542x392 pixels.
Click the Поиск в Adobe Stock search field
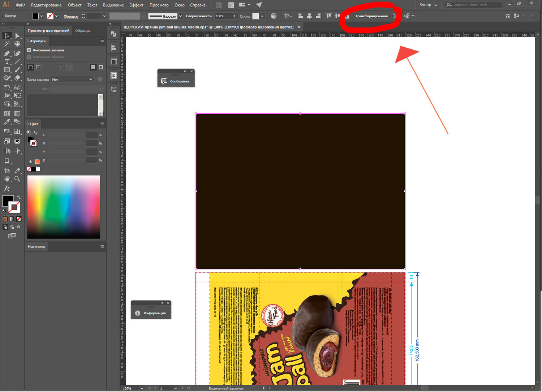[474, 5]
